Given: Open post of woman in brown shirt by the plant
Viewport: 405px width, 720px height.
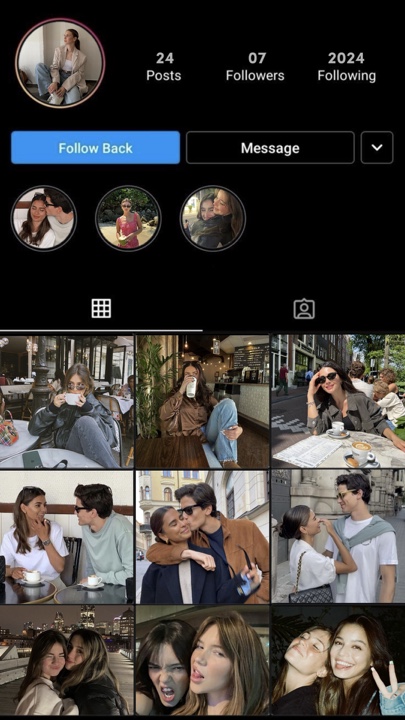Looking at the screenshot, I should pos(202,402).
